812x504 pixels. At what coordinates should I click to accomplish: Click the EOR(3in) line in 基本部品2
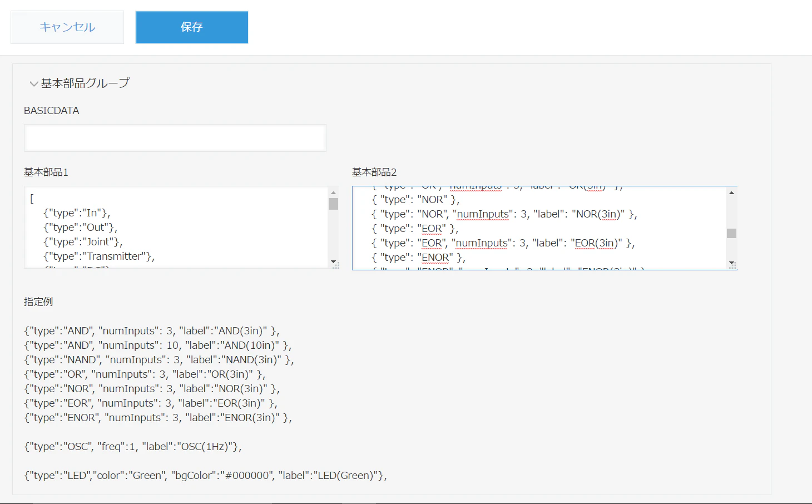pyautogui.click(x=503, y=243)
